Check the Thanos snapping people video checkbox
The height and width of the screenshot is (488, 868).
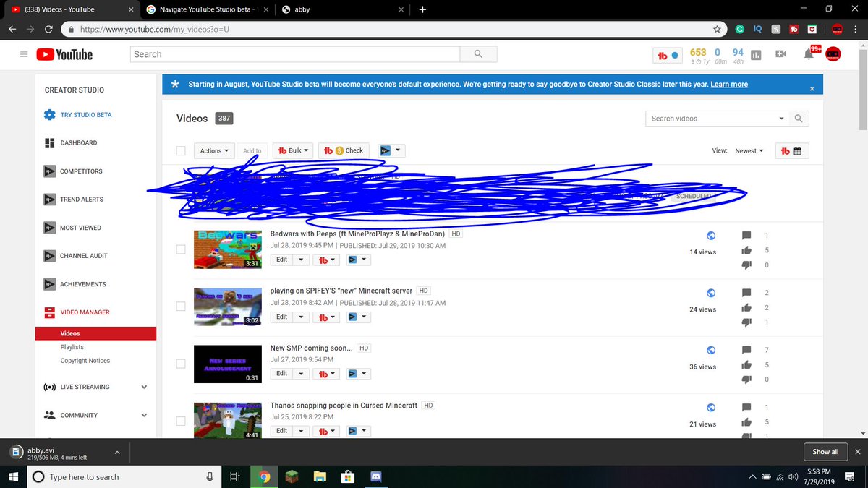click(181, 421)
